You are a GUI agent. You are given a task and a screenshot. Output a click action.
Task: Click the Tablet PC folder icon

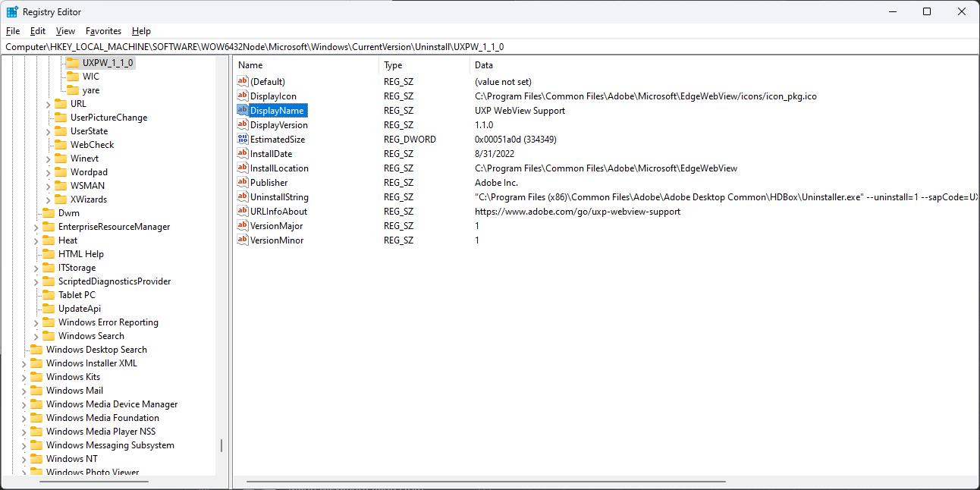click(48, 295)
